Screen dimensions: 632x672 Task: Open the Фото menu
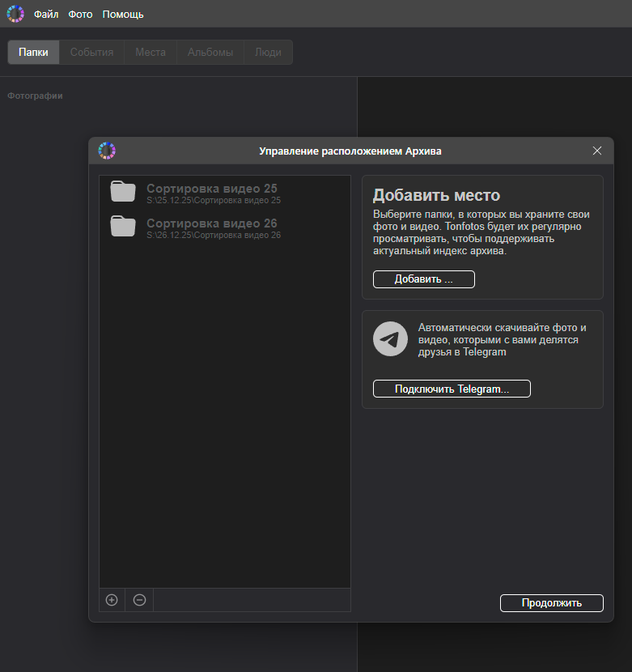pos(80,15)
